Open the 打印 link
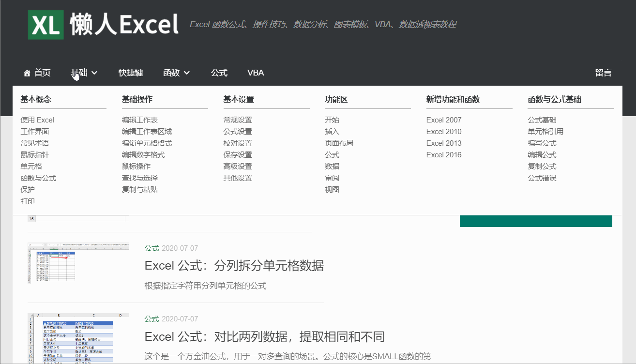The height and width of the screenshot is (364, 636). 28,201
